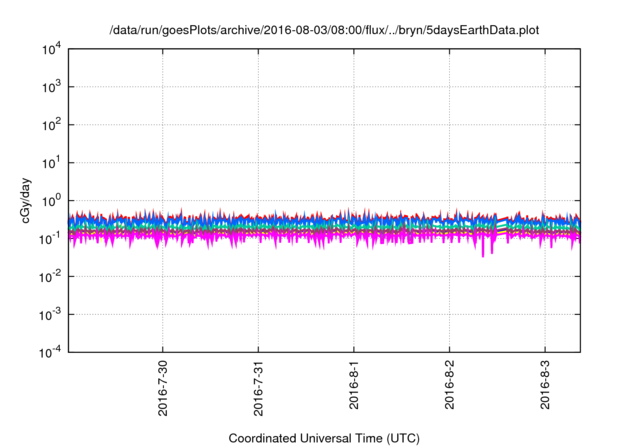The height and width of the screenshot is (448, 640).
Task: Click the 10^2 y-axis tick label
Action: pos(51,125)
